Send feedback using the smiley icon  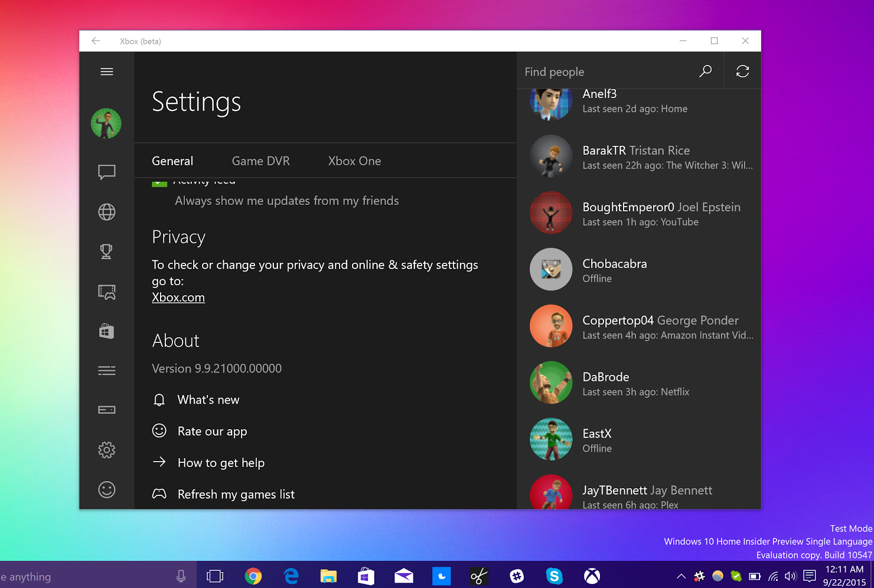[x=107, y=489]
